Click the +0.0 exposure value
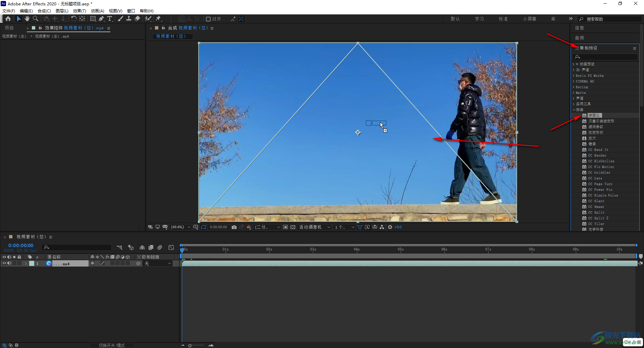The width and height of the screenshot is (644, 348). (398, 227)
